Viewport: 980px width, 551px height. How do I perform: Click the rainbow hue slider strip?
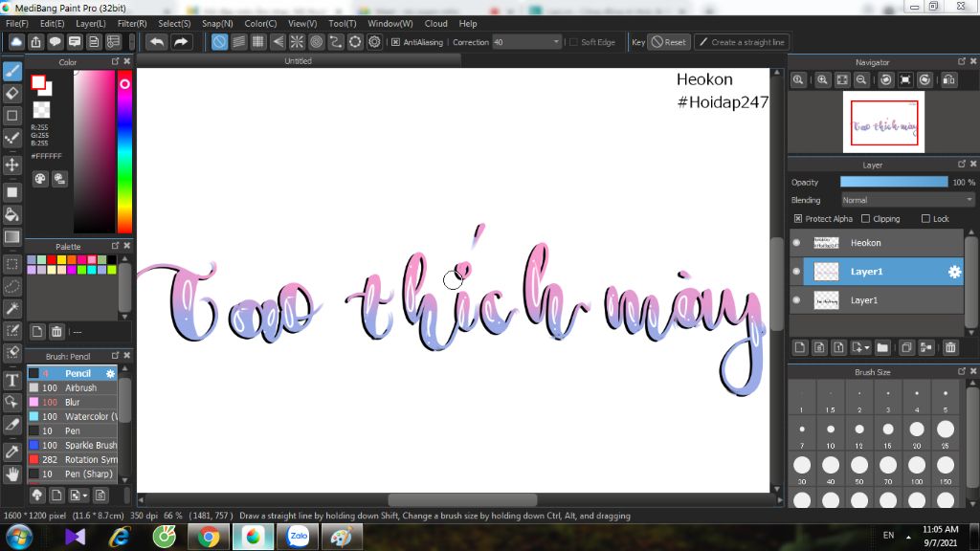[x=124, y=153]
